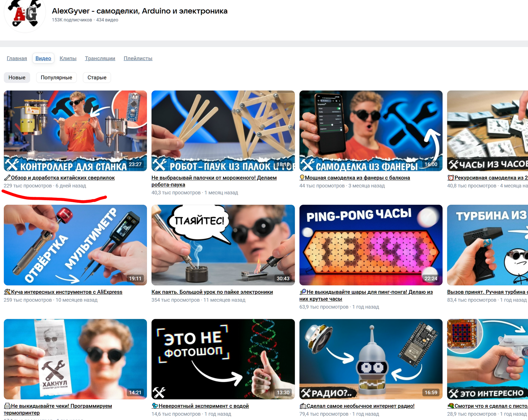Screen dimensions: 528x420
Task: Open the Паяйтес soldering video thumbnail
Action: (223, 245)
